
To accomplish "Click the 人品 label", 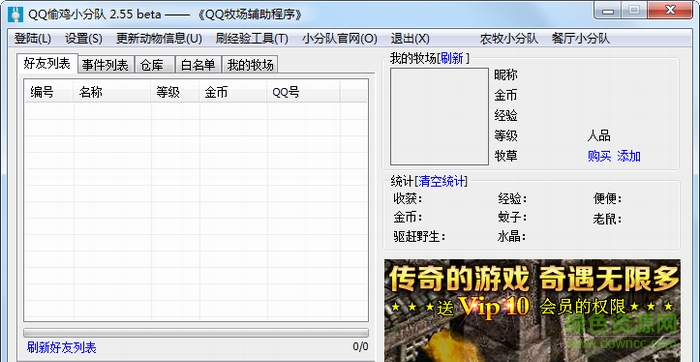I will tap(599, 136).
